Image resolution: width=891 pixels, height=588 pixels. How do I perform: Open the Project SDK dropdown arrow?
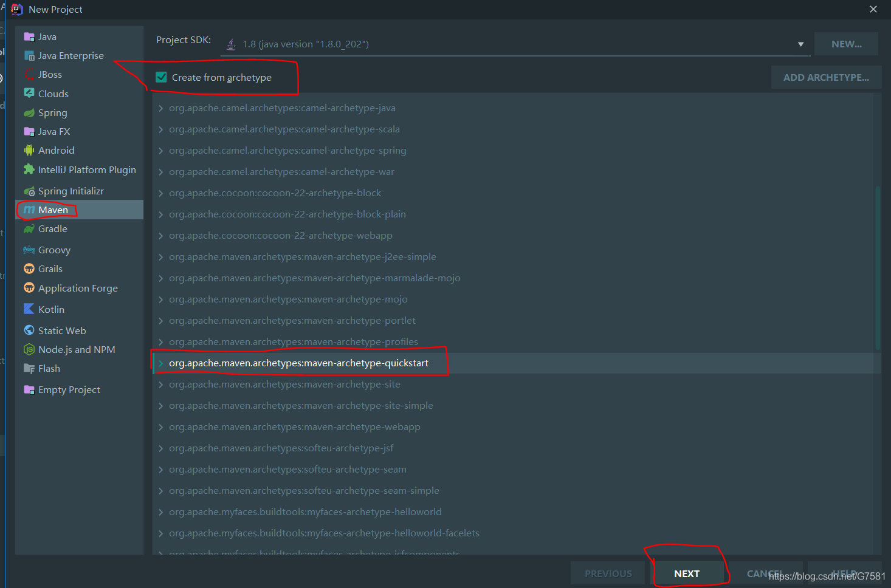[x=800, y=44]
